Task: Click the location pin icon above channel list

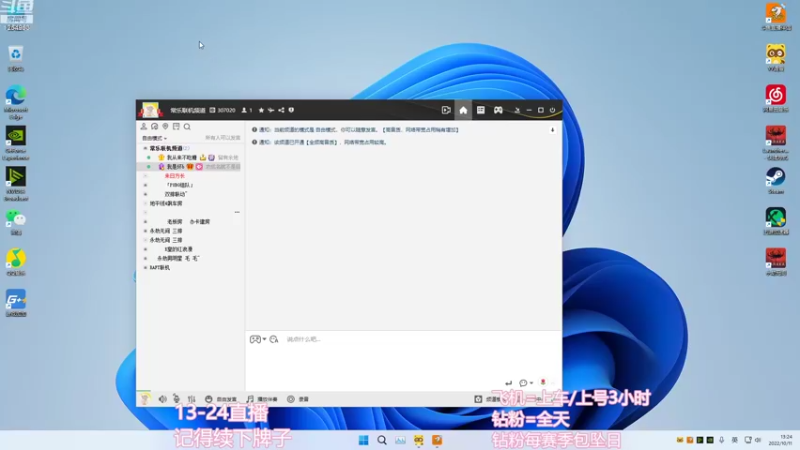Action: [165, 127]
